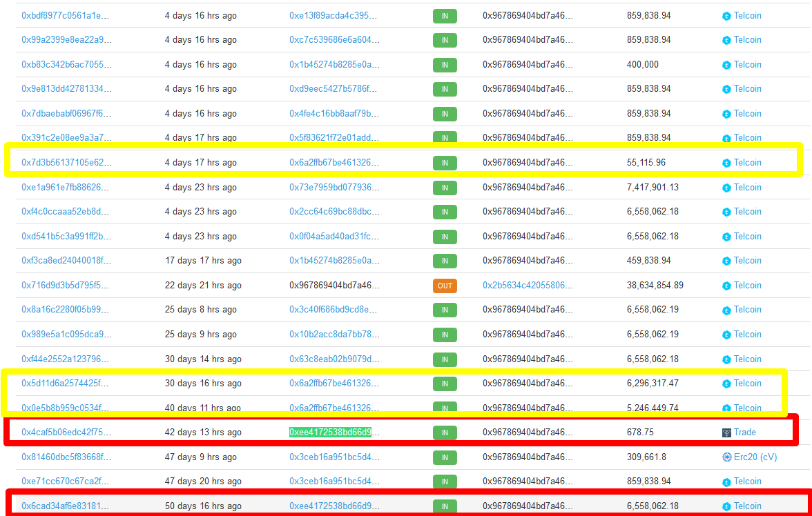The image size is (812, 516).
Task: Click the IN badge in the 678.75 Trade row
Action: coord(445,433)
